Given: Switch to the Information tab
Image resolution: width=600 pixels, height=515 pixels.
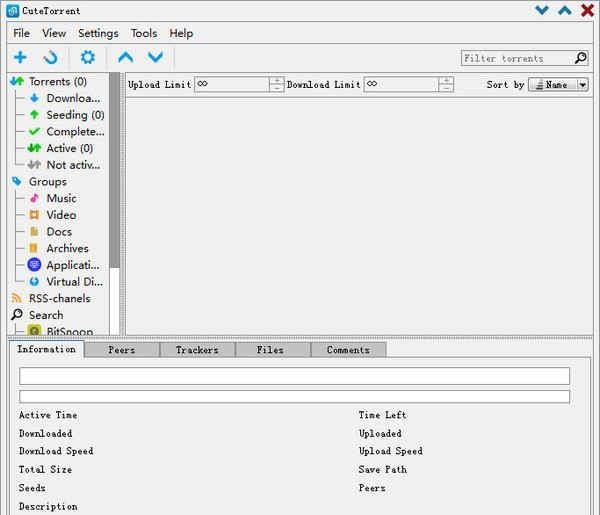Looking at the screenshot, I should pos(47,349).
